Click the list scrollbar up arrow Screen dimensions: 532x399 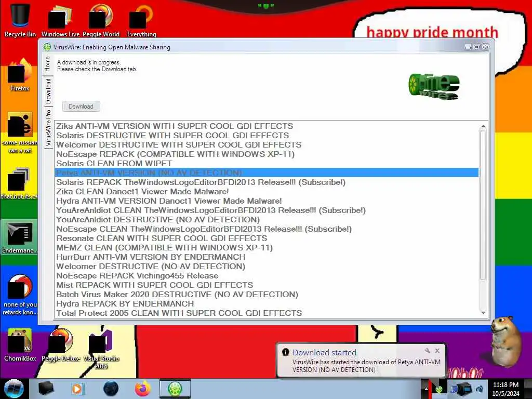[483, 127]
